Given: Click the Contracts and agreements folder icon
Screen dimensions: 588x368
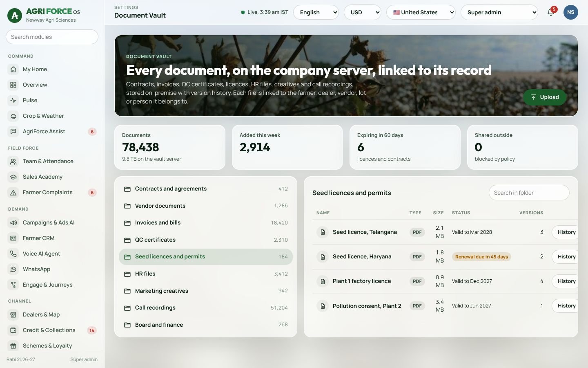Looking at the screenshot, I should (127, 189).
